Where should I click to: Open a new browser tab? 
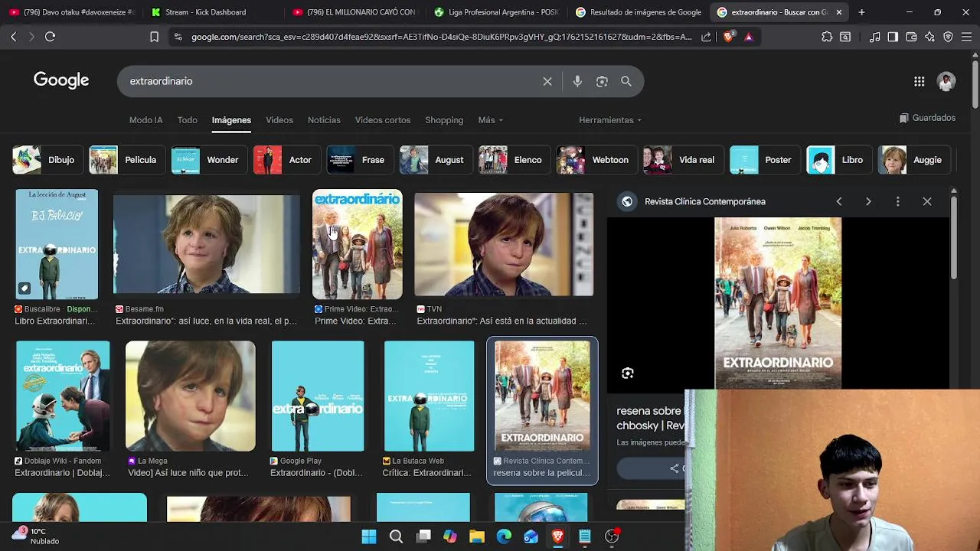[x=861, y=12]
